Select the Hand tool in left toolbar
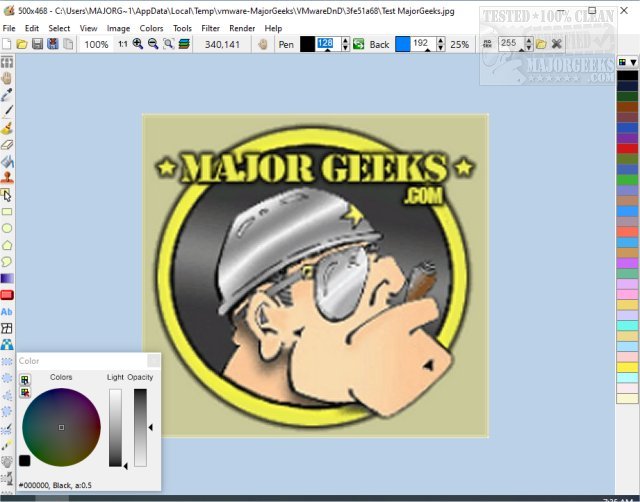This screenshot has width=640, height=502. pyautogui.click(x=7, y=78)
